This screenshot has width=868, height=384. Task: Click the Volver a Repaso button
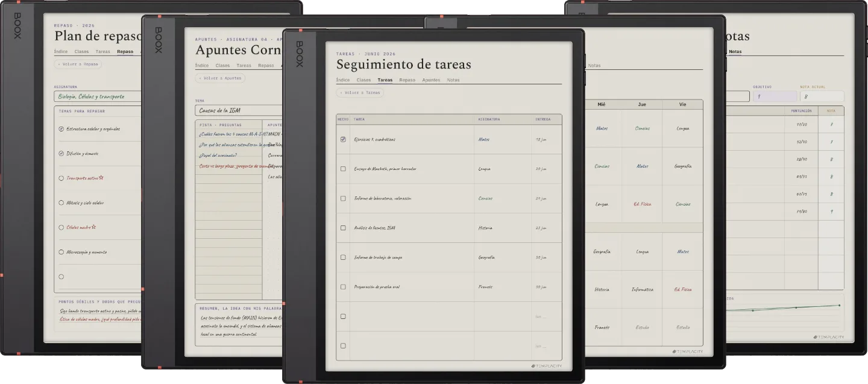coord(78,65)
